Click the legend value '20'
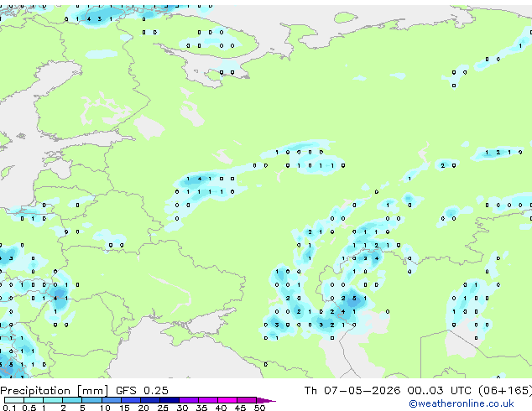 coord(143,408)
